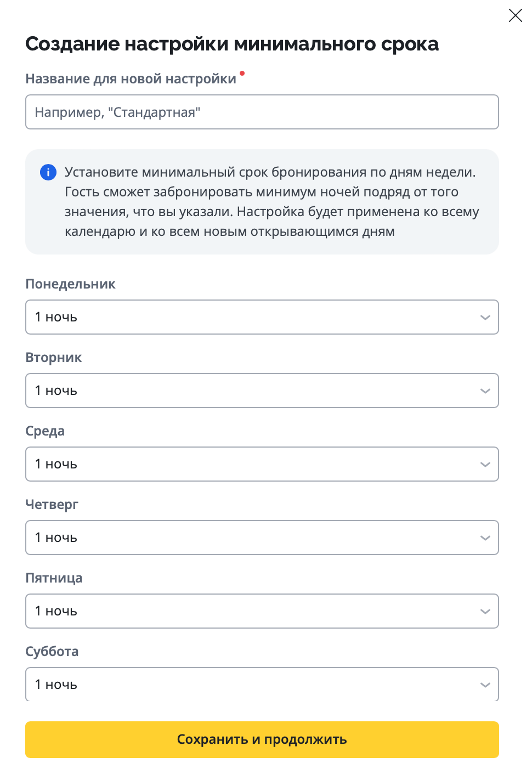The width and height of the screenshot is (532, 780).
Task: Focus the setting name input field
Action: (262, 112)
